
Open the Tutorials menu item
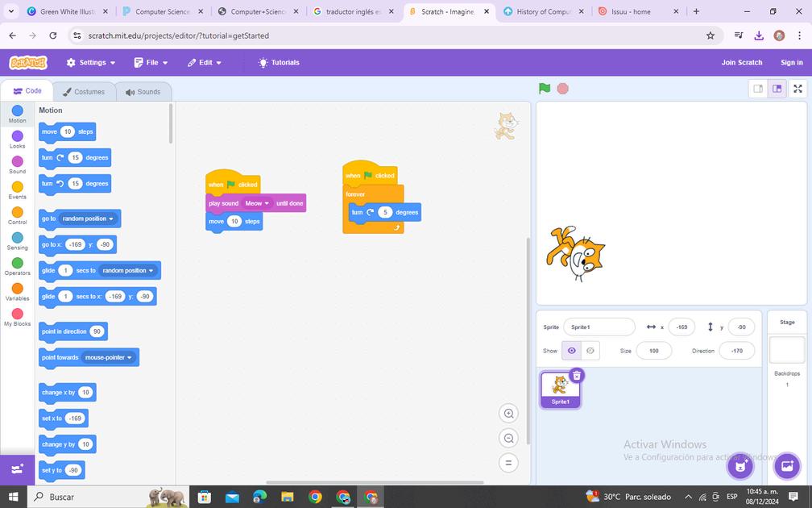point(279,62)
